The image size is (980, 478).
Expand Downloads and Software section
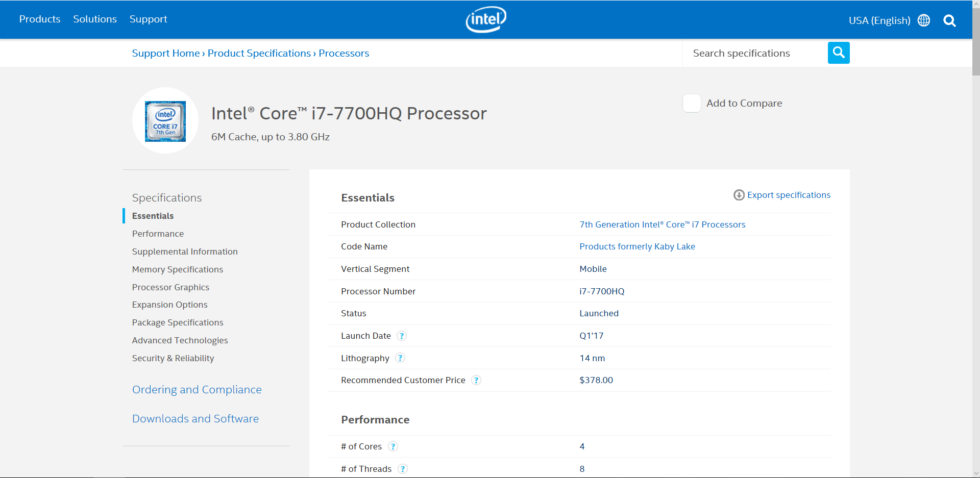click(195, 419)
